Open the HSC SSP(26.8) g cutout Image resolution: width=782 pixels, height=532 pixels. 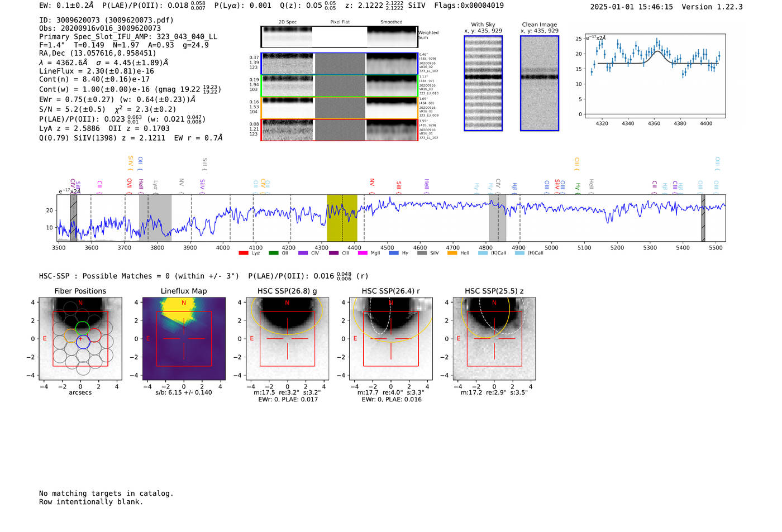(x=288, y=339)
